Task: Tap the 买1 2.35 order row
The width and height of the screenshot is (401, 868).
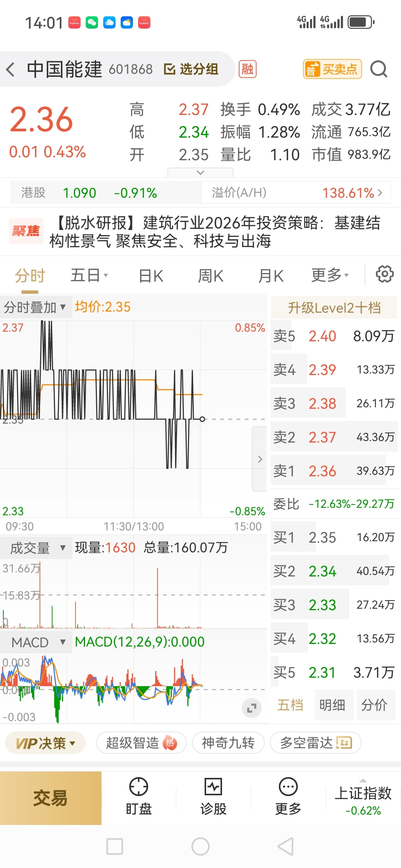Action: click(x=334, y=537)
